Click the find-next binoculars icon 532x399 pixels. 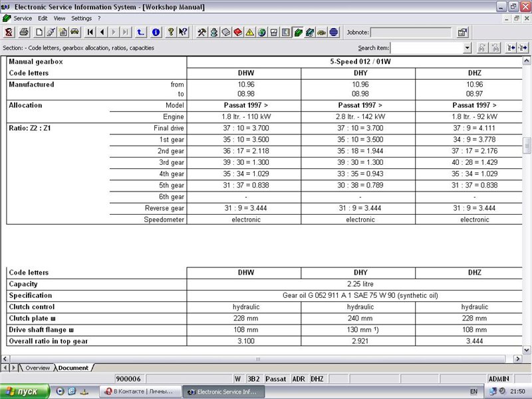[495, 48]
